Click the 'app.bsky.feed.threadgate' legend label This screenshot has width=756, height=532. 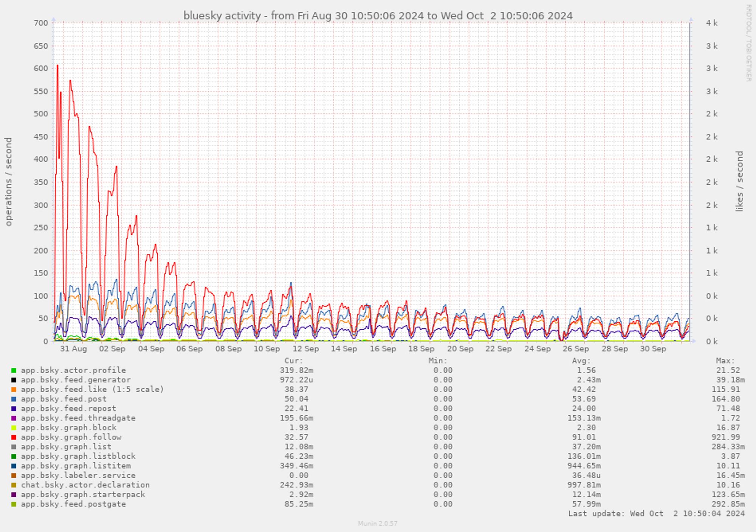coord(78,418)
